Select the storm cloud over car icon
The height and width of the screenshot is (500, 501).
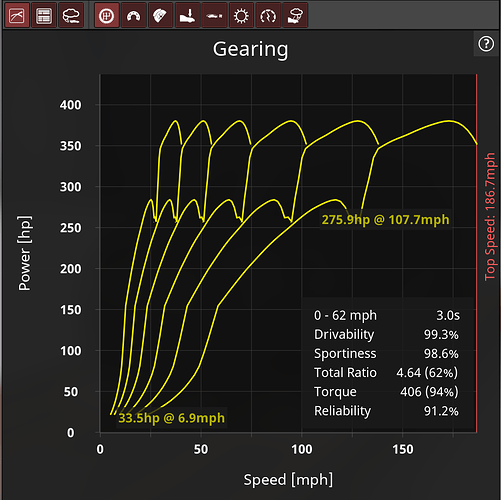(x=295, y=15)
